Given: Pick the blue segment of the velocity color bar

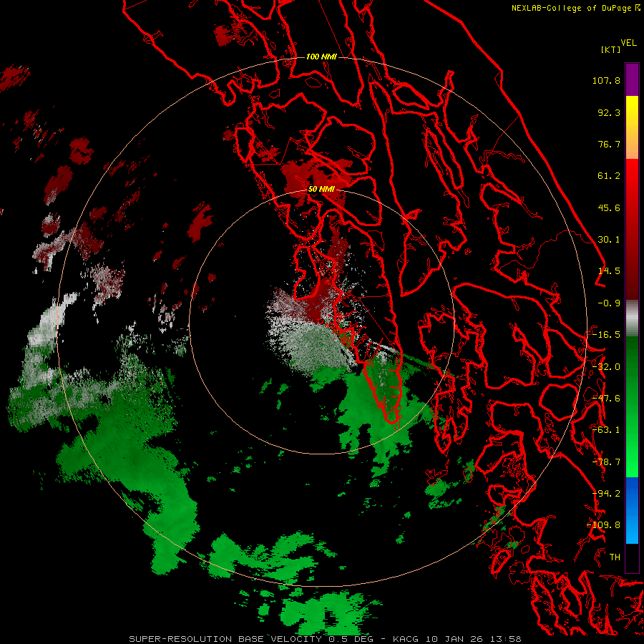Looking at the screenshot, I should click(x=632, y=510).
